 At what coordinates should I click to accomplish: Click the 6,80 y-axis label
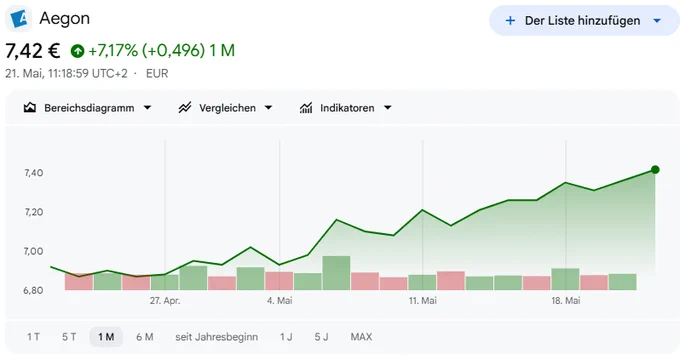33,290
